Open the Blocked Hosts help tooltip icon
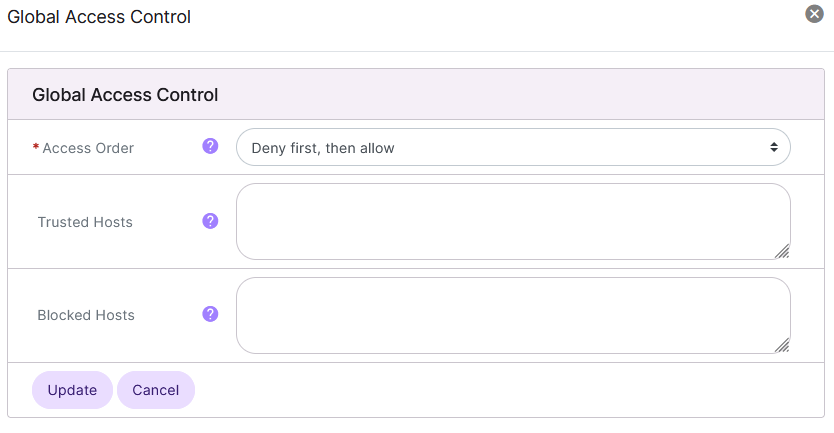Screen dimensions: 834x433 [210, 314]
